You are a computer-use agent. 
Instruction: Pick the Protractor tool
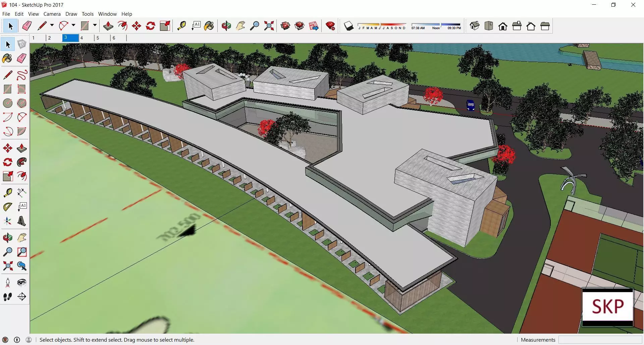pyautogui.click(x=8, y=207)
